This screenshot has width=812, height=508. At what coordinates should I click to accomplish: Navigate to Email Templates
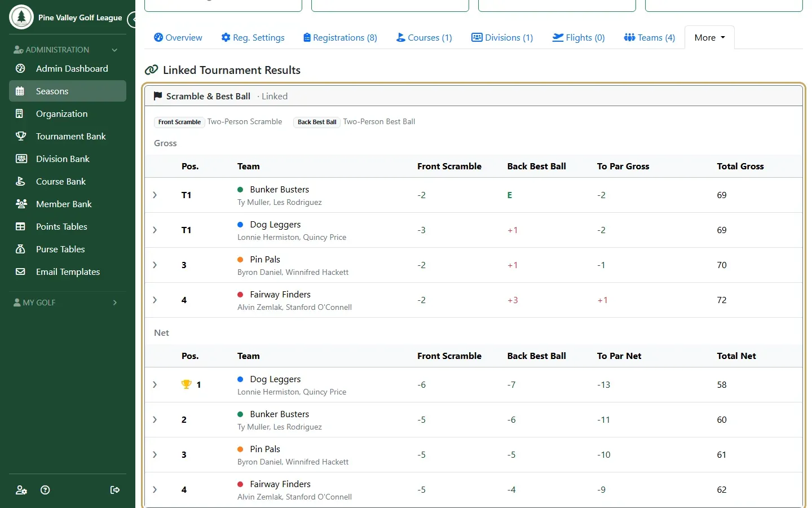68,271
